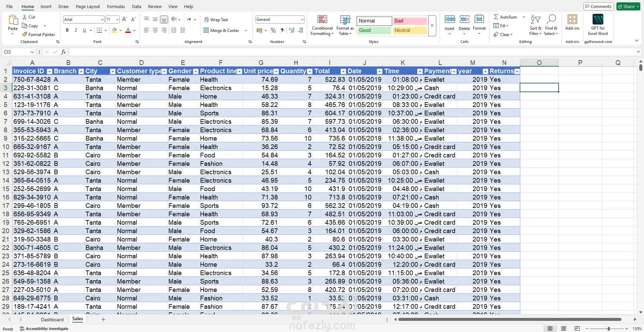Click the Insert cells icon
This screenshot has width=644, height=332.
pos(449,19)
